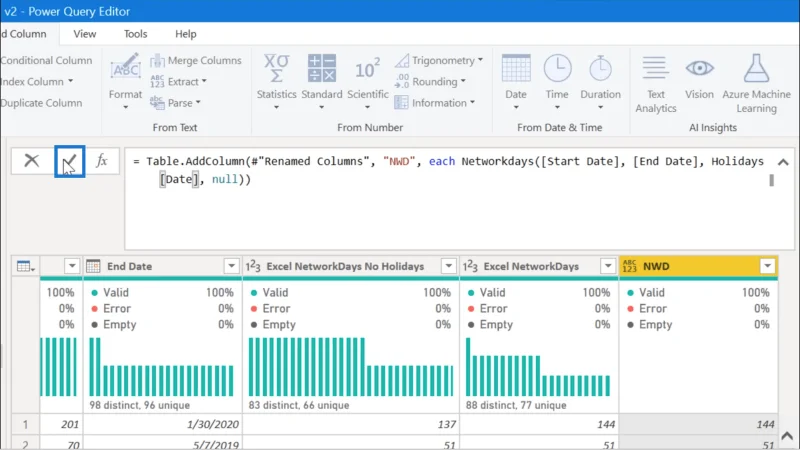Open Azure Machine Learning
Screen dimensions: 800x450
click(756, 84)
